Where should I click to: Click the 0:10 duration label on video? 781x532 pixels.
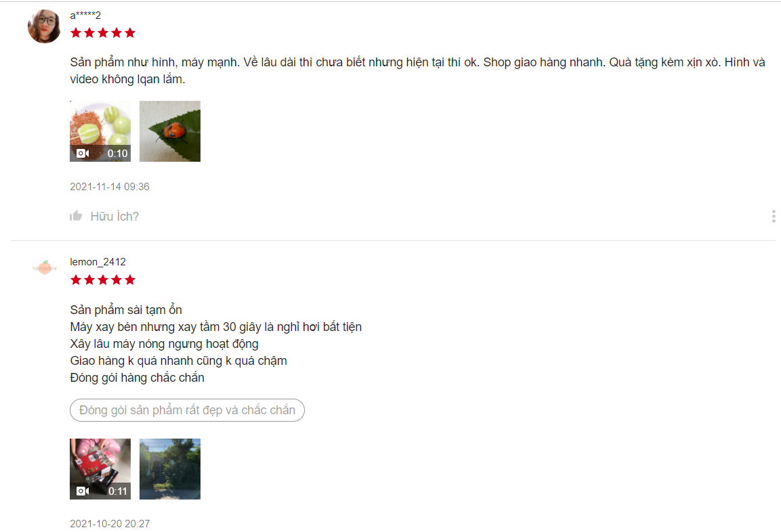coord(118,153)
